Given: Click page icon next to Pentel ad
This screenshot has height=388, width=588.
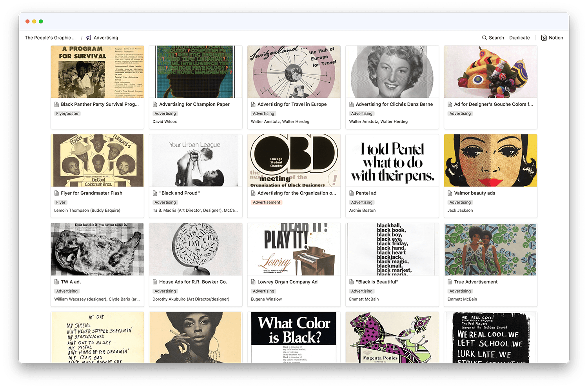Looking at the screenshot, I should (352, 193).
